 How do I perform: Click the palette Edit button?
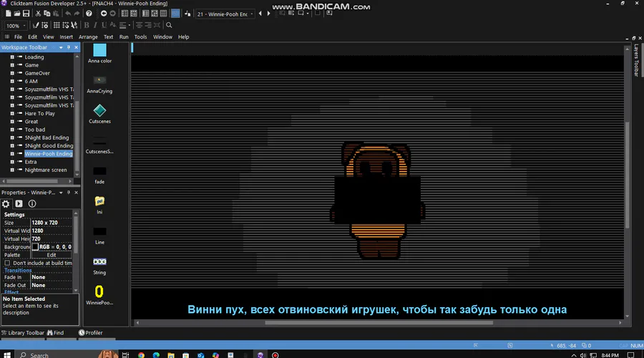click(52, 255)
